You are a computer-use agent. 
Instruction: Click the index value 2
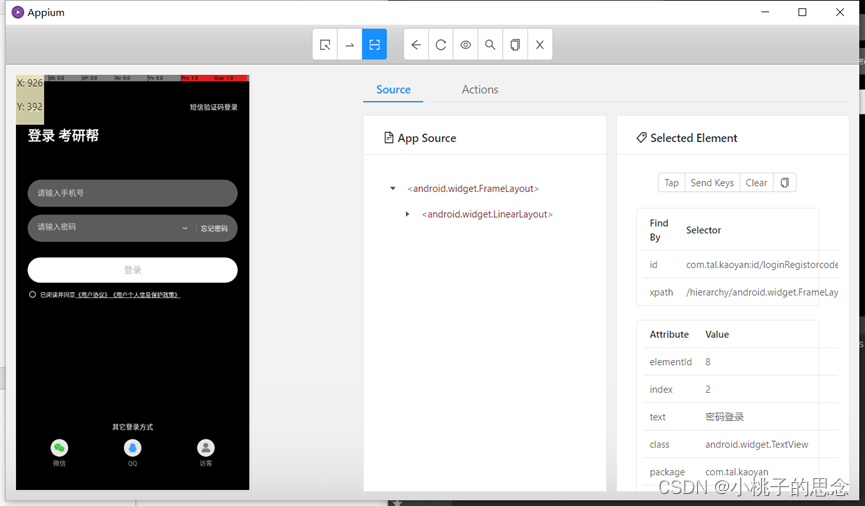(x=708, y=390)
